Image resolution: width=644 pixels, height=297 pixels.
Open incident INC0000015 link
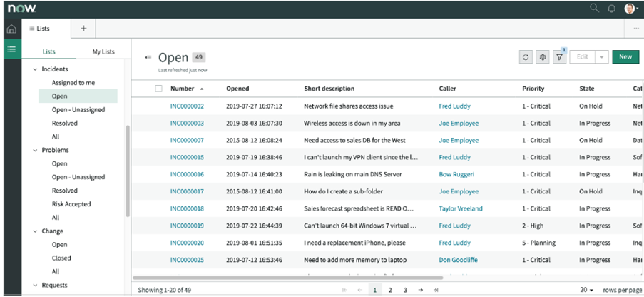coord(187,157)
